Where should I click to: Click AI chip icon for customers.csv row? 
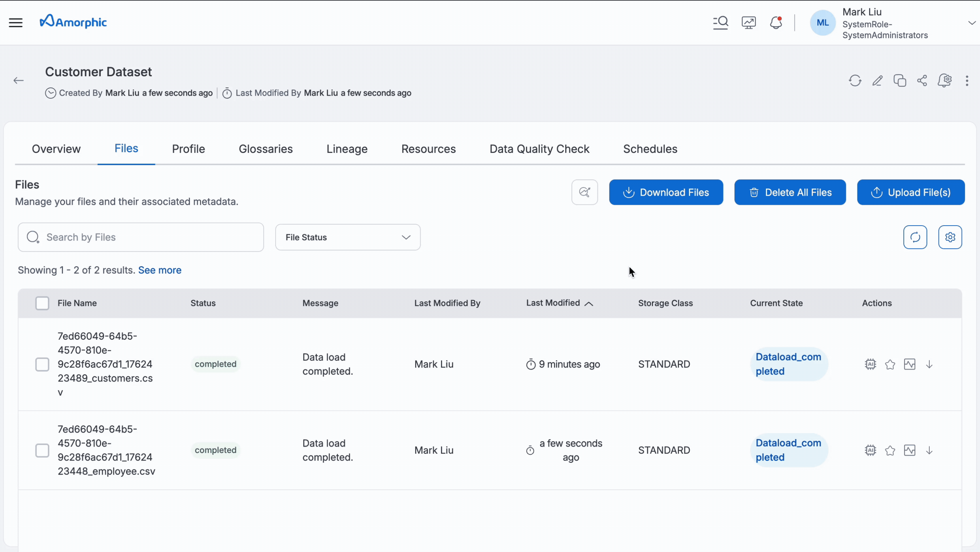(x=870, y=364)
